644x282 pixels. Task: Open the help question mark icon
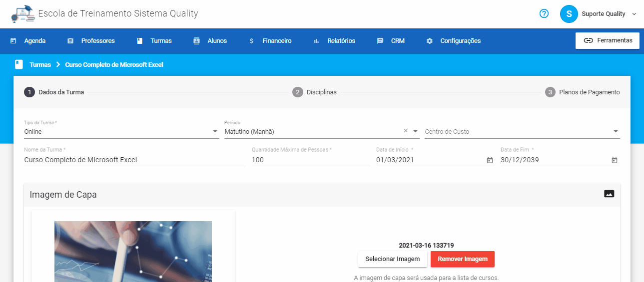coord(544,14)
